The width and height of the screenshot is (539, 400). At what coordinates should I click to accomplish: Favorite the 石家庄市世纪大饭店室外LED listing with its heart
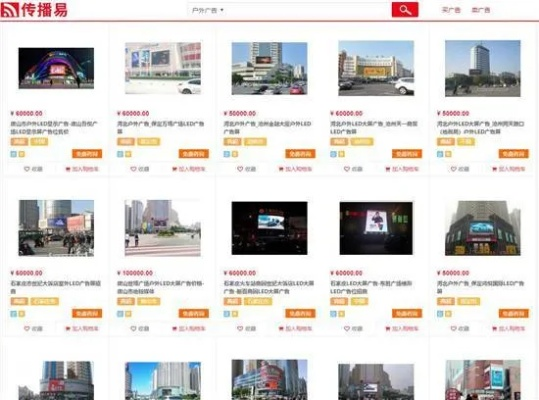click(x=27, y=329)
